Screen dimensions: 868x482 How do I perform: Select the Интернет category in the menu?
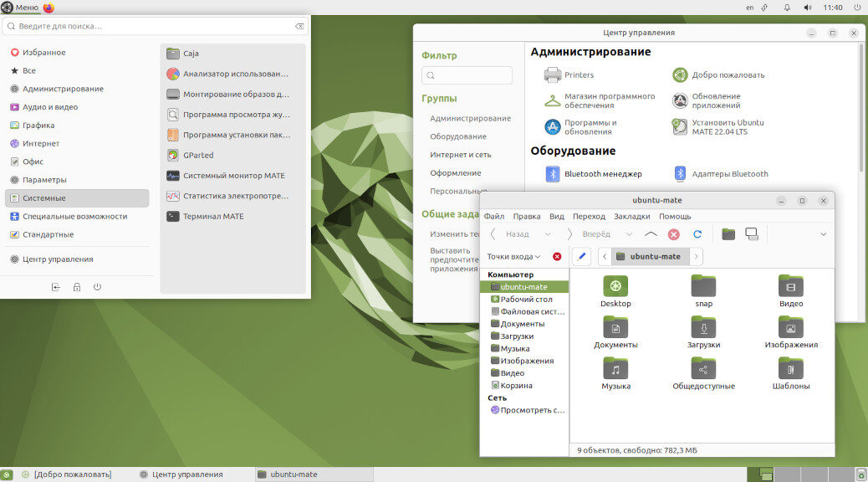point(41,143)
